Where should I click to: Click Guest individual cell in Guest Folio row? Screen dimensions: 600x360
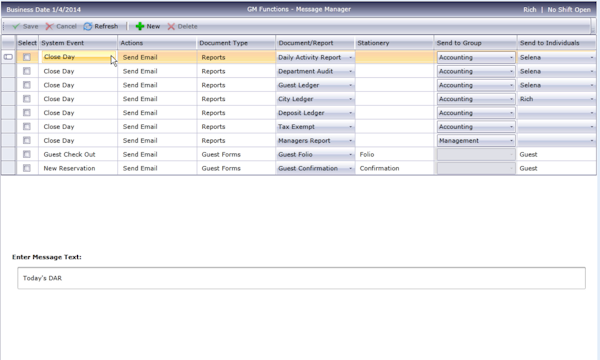pos(557,155)
